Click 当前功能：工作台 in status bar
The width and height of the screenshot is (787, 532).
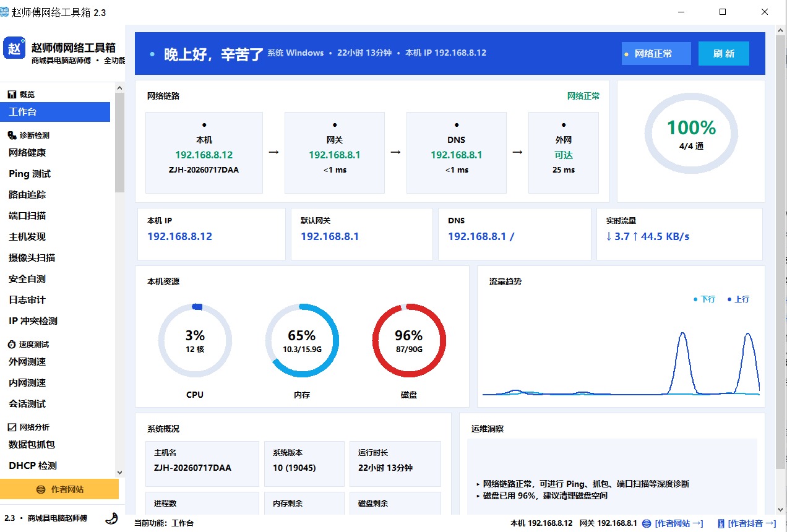point(164,523)
